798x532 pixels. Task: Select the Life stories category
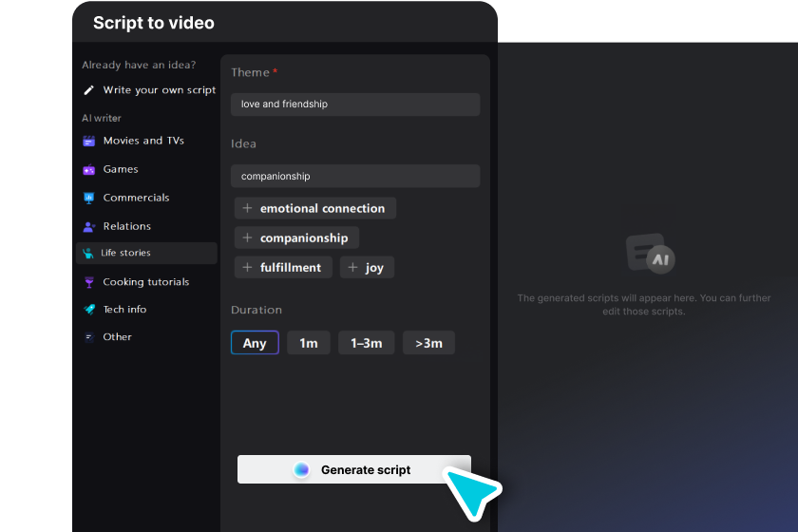pos(146,253)
